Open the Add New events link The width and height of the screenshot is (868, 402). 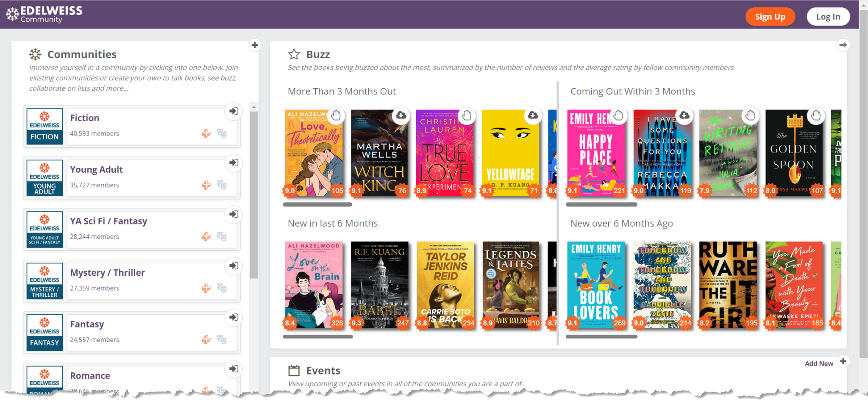(818, 363)
